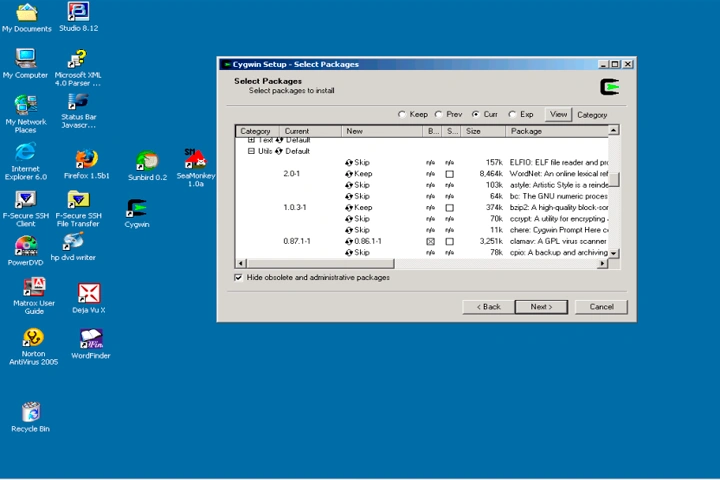Cycle install action for astyle package
720x480 pixels.
[x=349, y=185]
